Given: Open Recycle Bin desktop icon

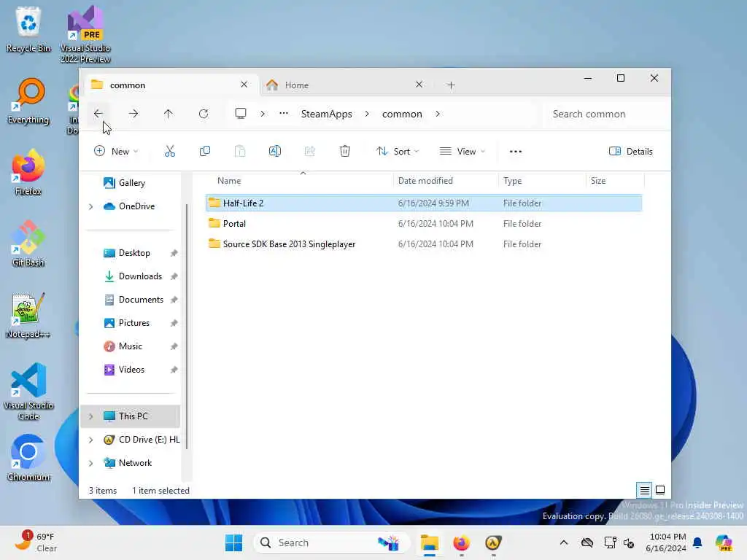Looking at the screenshot, I should click(28, 28).
